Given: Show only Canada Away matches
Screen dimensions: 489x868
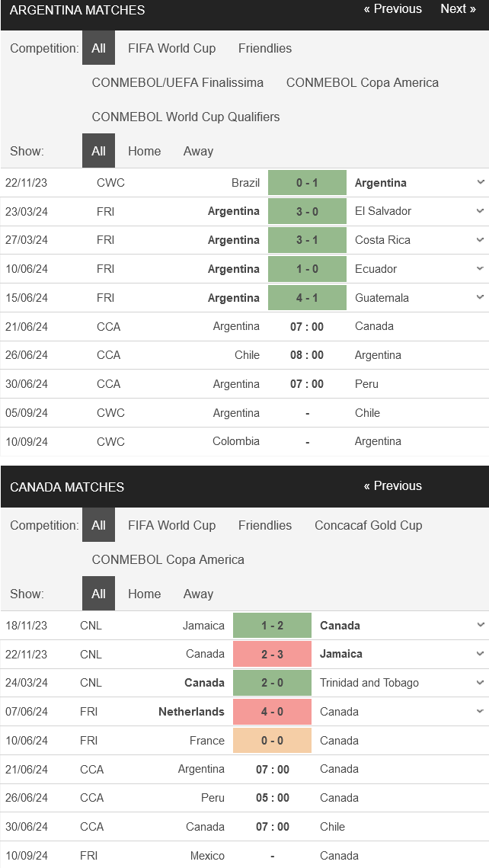Looking at the screenshot, I should tap(198, 594).
